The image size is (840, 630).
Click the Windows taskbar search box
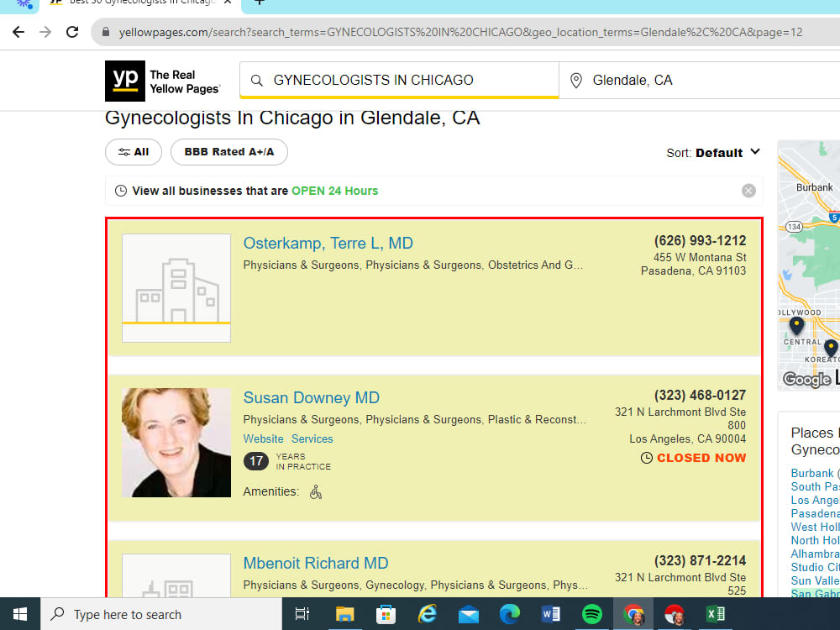coord(161,614)
